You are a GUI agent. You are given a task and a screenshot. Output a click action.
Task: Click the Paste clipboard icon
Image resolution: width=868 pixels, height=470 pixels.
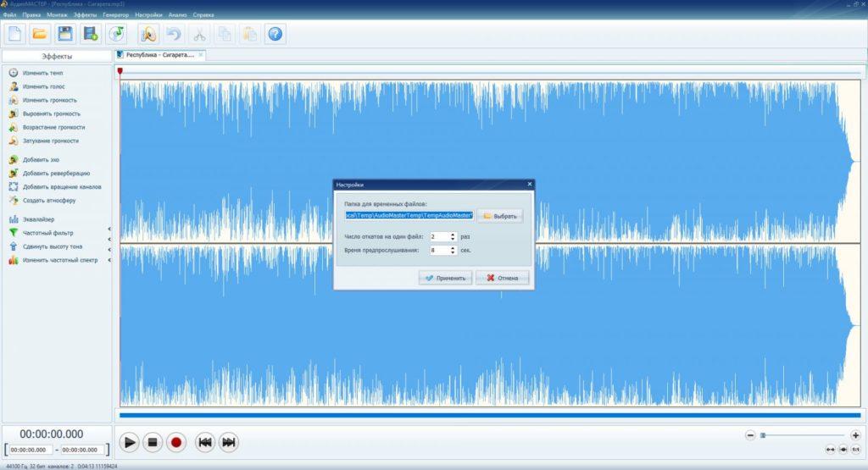250,34
